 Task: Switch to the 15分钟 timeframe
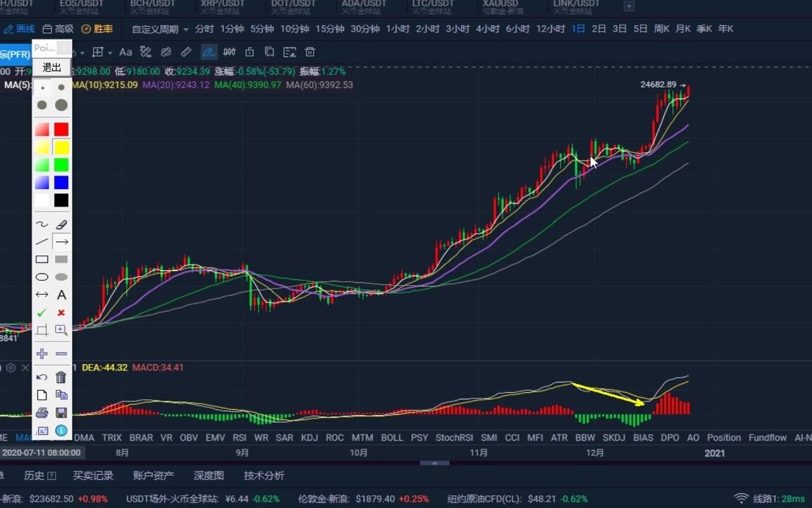tap(330, 29)
